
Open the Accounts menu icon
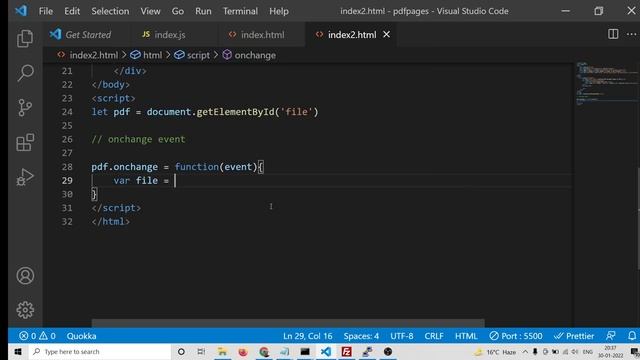25,276
